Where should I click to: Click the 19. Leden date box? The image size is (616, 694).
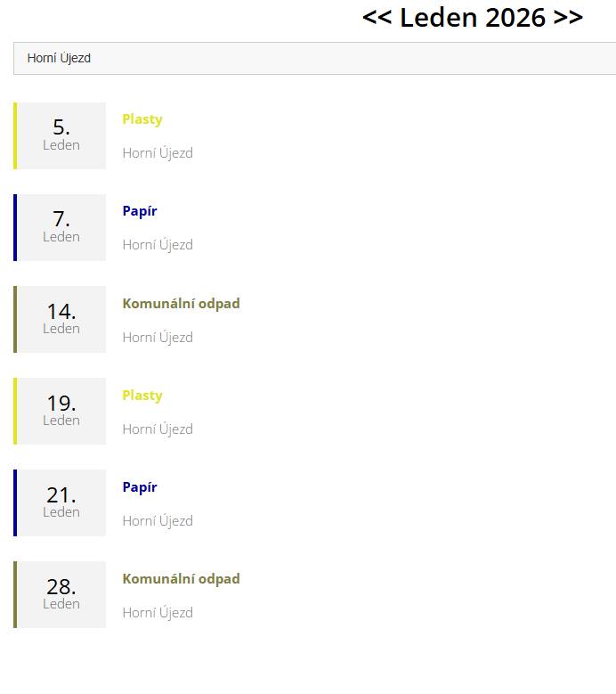(61, 411)
